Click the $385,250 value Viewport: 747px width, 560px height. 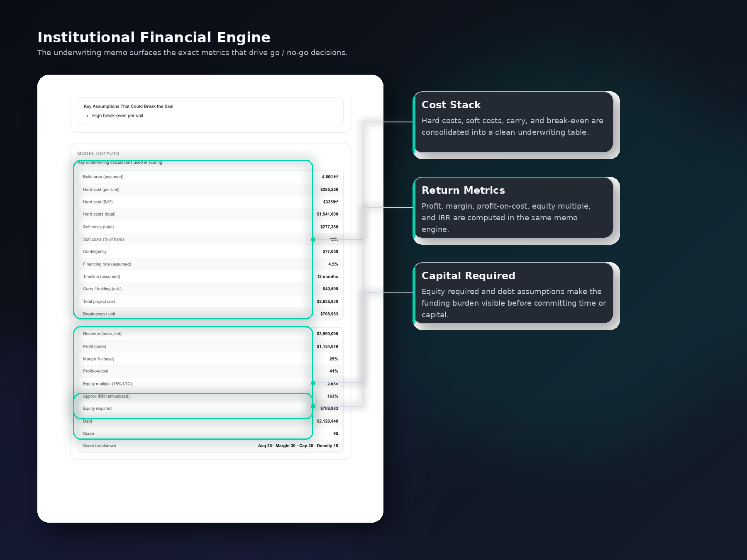[x=329, y=190]
